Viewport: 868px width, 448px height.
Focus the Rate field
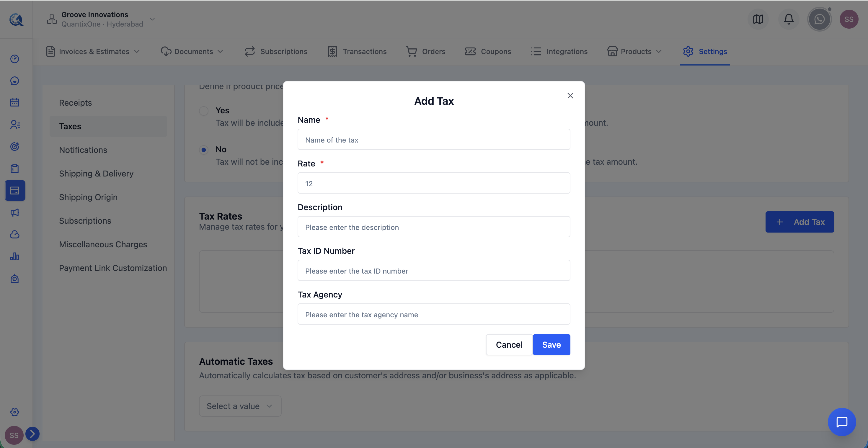[434, 183]
